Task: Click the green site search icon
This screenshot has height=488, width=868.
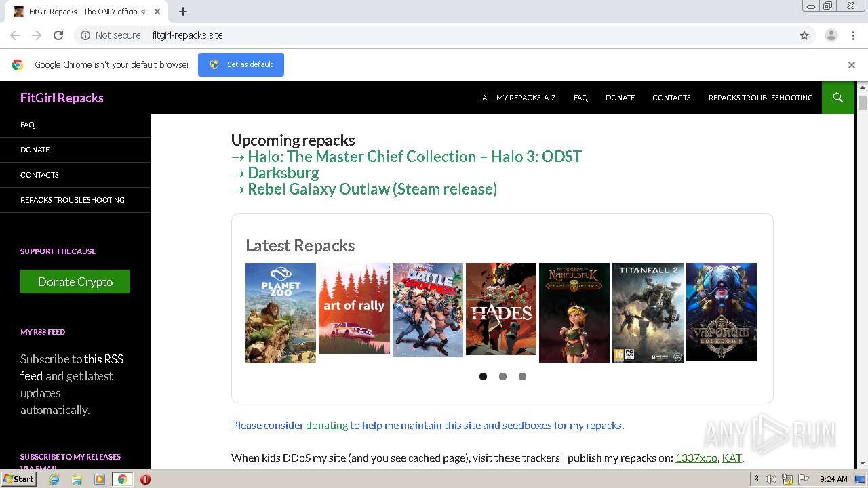Action: tap(838, 98)
